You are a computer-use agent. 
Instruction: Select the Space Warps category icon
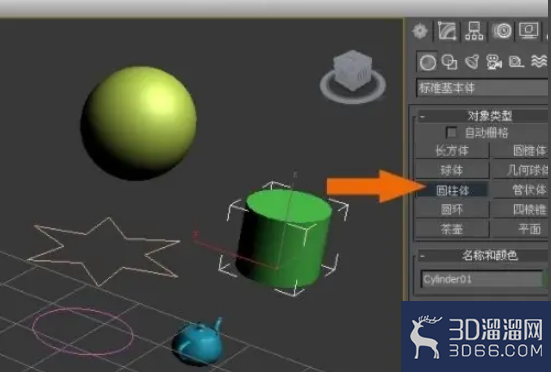coord(539,62)
